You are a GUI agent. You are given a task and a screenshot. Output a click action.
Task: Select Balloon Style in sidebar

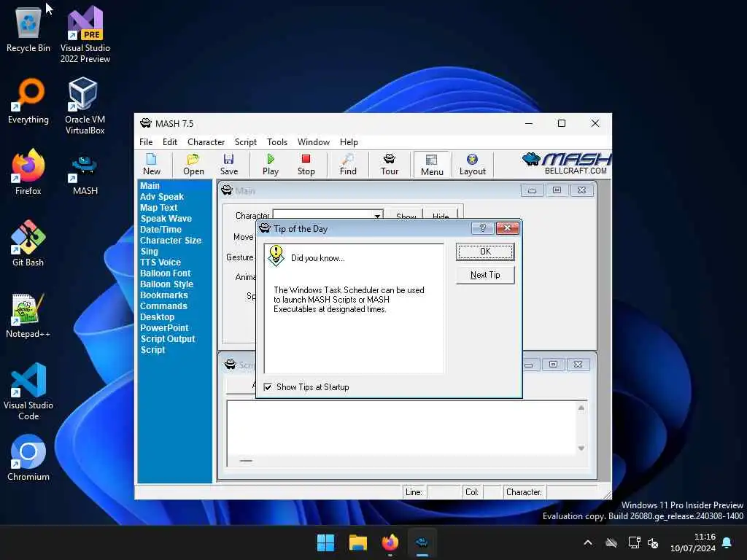pos(166,284)
